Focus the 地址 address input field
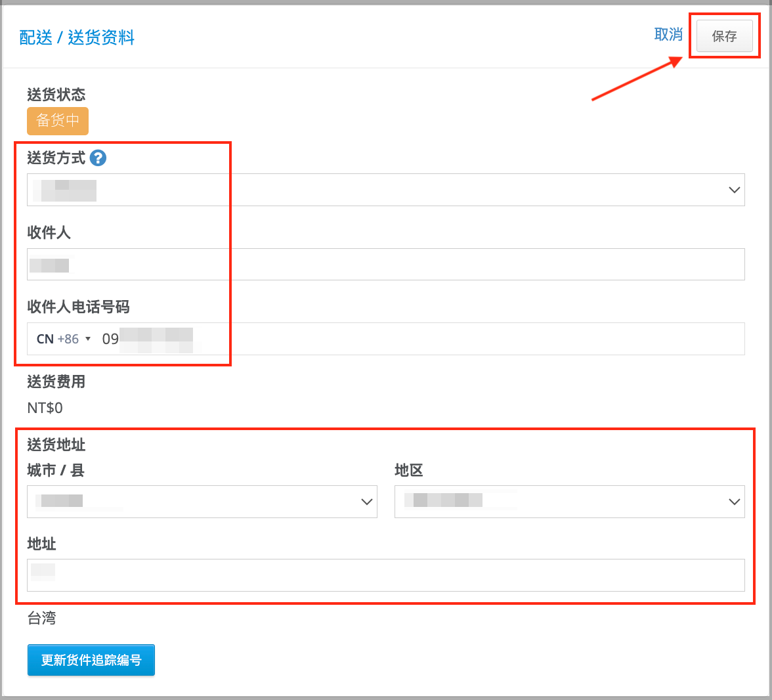Screen dimensions: 772x700 [x=385, y=575]
